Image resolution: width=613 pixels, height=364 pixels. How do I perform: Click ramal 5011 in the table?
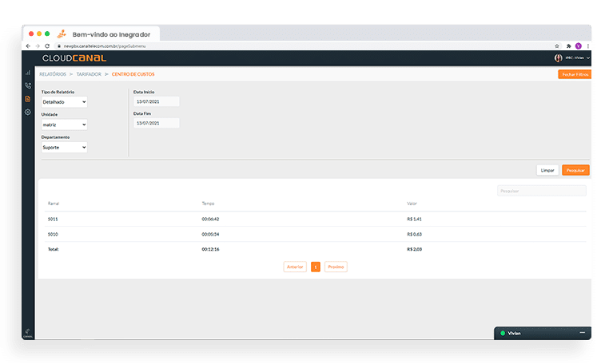click(53, 219)
